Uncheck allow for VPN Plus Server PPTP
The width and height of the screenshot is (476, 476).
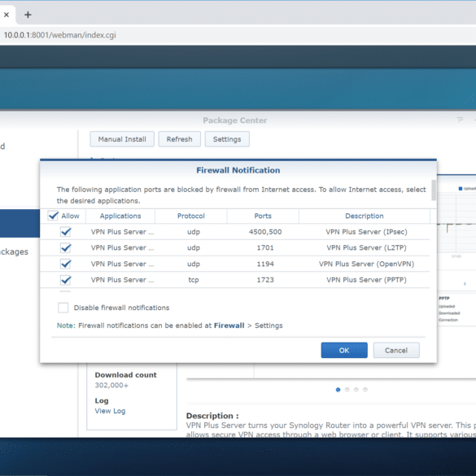click(x=66, y=280)
